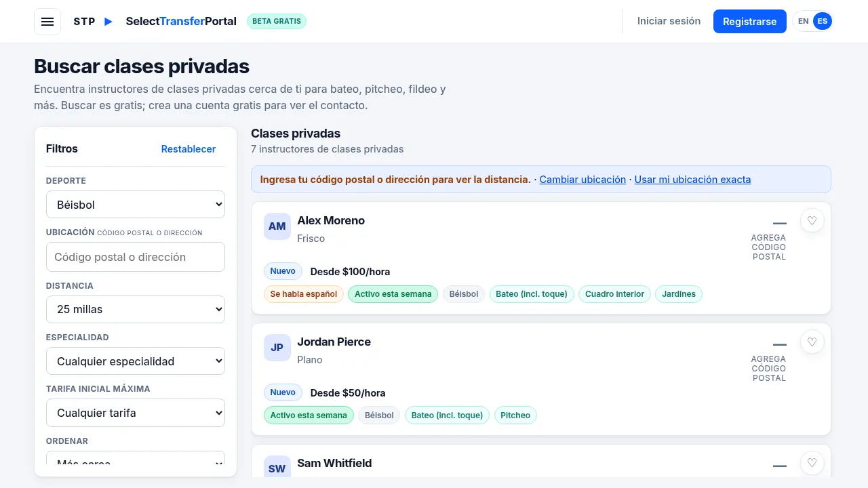Viewport: 868px width, 488px height.
Task: Open the Deporte dropdown showing Béisbol
Action: click(x=136, y=205)
